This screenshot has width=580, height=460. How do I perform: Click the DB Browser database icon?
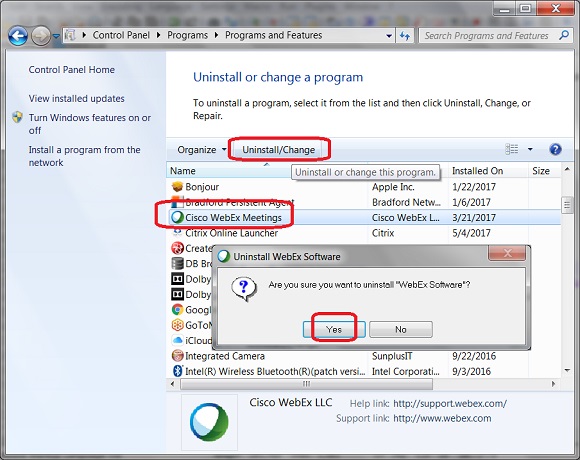177,263
